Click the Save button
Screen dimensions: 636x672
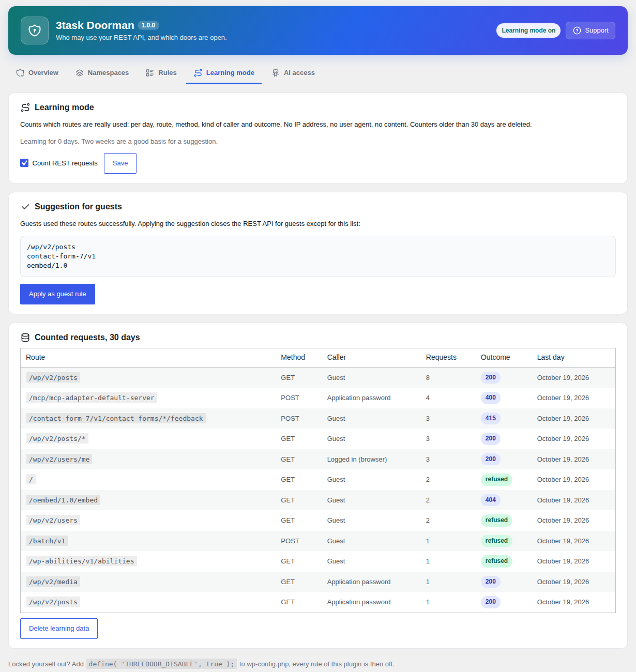coord(120,163)
